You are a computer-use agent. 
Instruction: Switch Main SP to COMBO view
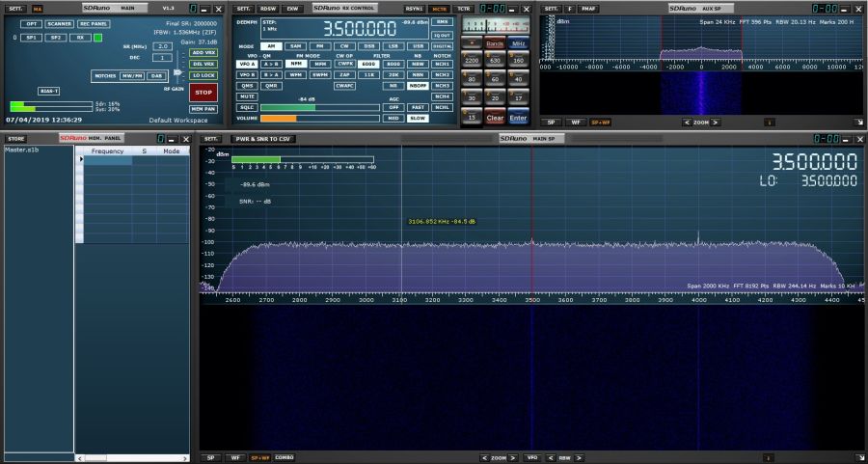[285, 457]
